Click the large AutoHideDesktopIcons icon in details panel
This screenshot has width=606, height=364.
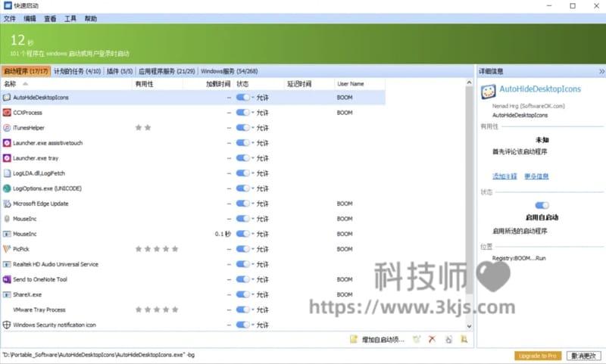click(488, 92)
